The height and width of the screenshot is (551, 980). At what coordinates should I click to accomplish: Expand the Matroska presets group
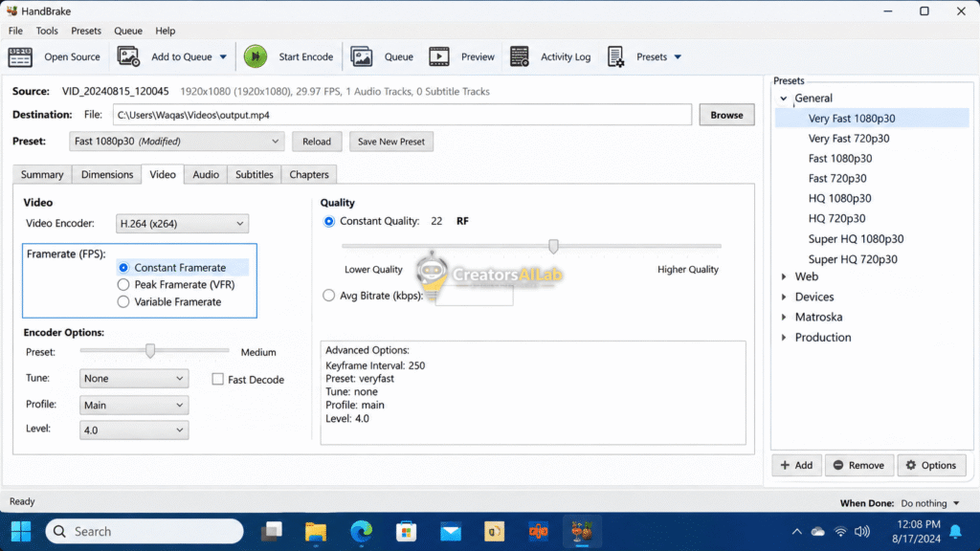click(x=784, y=318)
